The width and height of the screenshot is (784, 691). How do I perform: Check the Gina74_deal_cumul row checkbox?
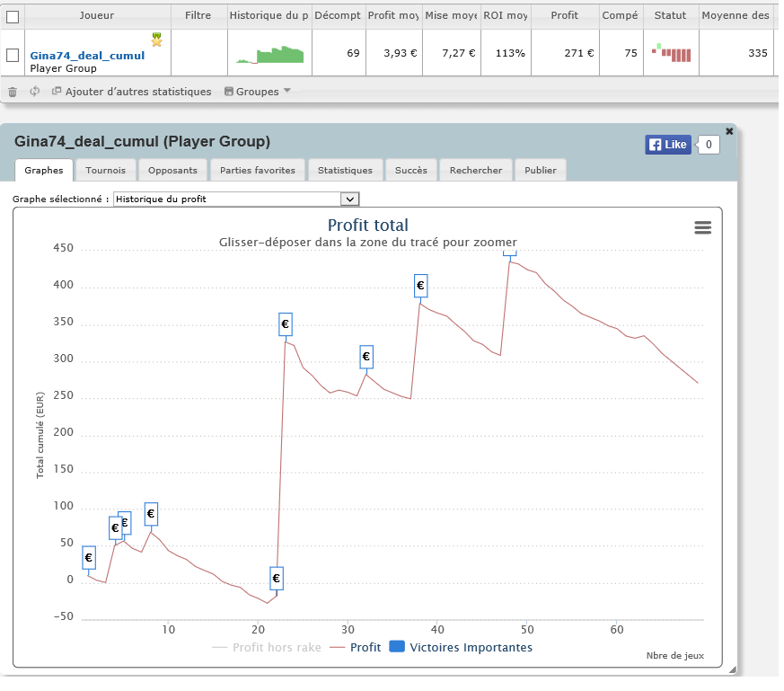tap(13, 55)
